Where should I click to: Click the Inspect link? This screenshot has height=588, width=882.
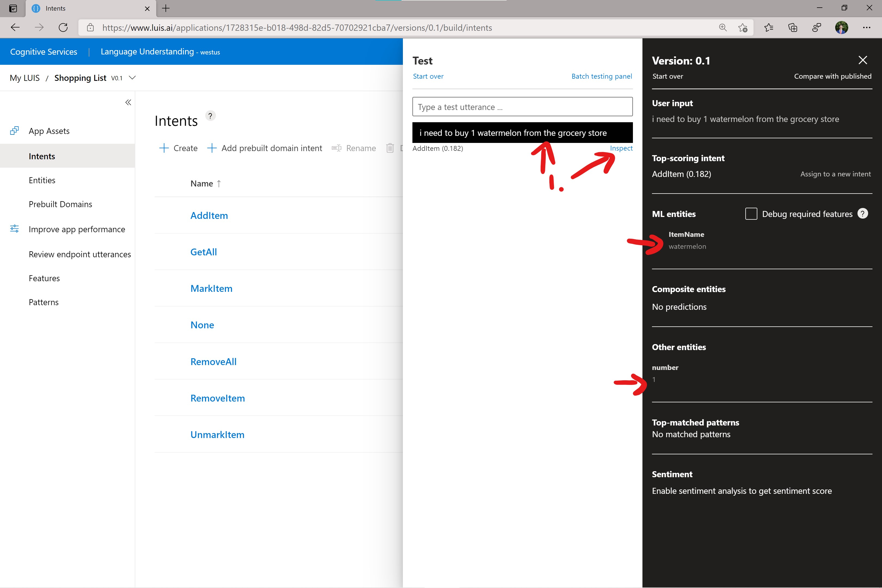[x=621, y=148]
